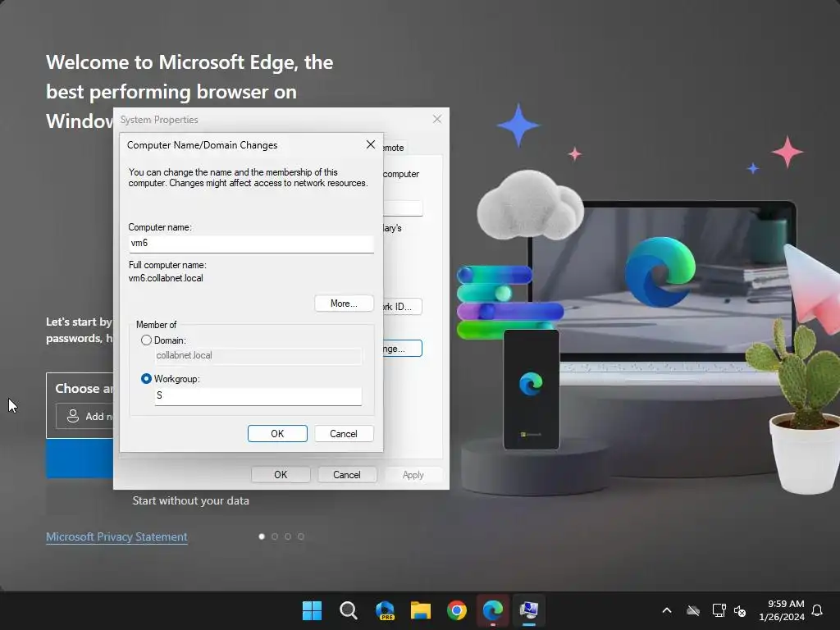The width and height of the screenshot is (840, 630).
Task: Click the OneDrive tray icon
Action: (x=693, y=610)
